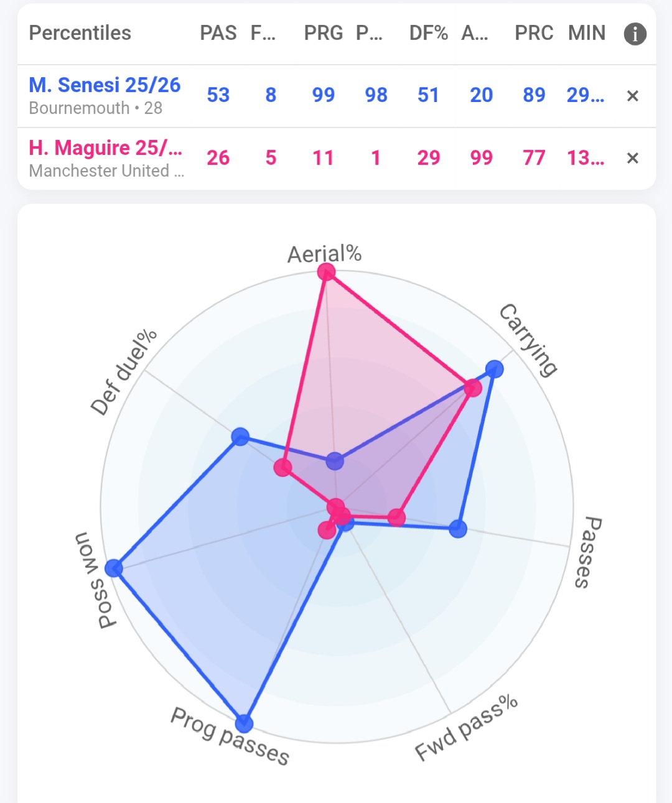Remove H. Maguire row with X

632,158
